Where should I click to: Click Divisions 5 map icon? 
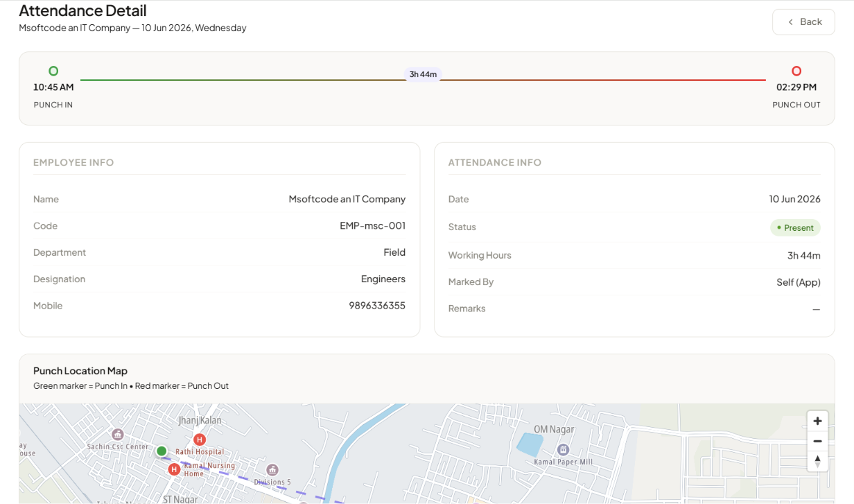click(x=272, y=470)
